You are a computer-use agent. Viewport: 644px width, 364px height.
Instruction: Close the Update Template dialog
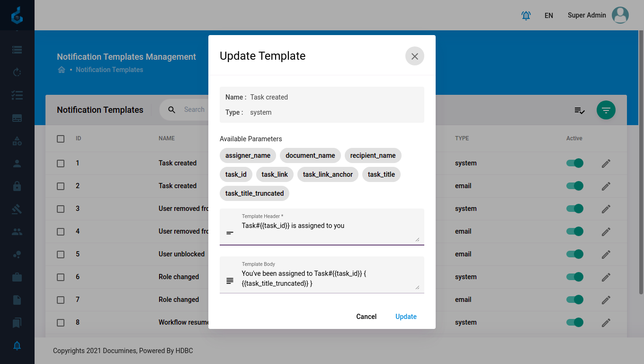pyautogui.click(x=414, y=56)
